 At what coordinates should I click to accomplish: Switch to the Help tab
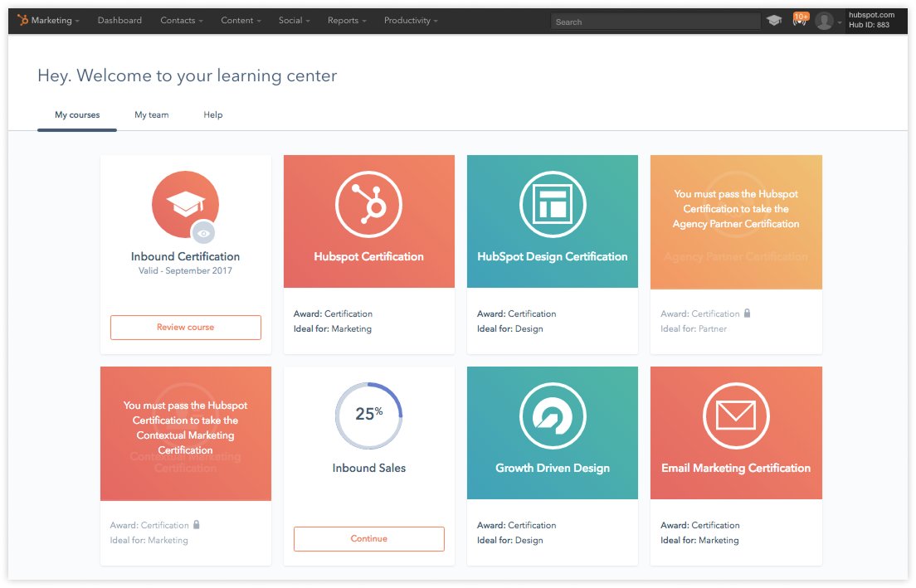click(x=213, y=115)
